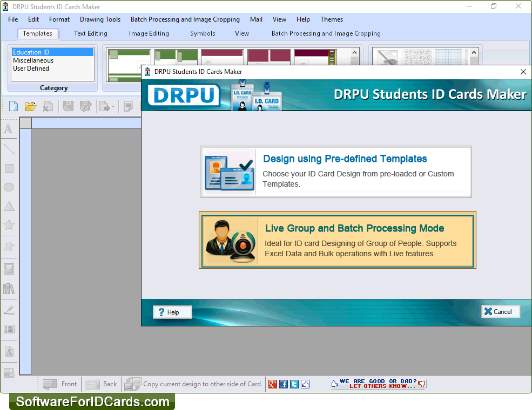Select the Rectangle shape tool
The height and width of the screenshot is (410, 532).
pyautogui.click(x=9, y=168)
